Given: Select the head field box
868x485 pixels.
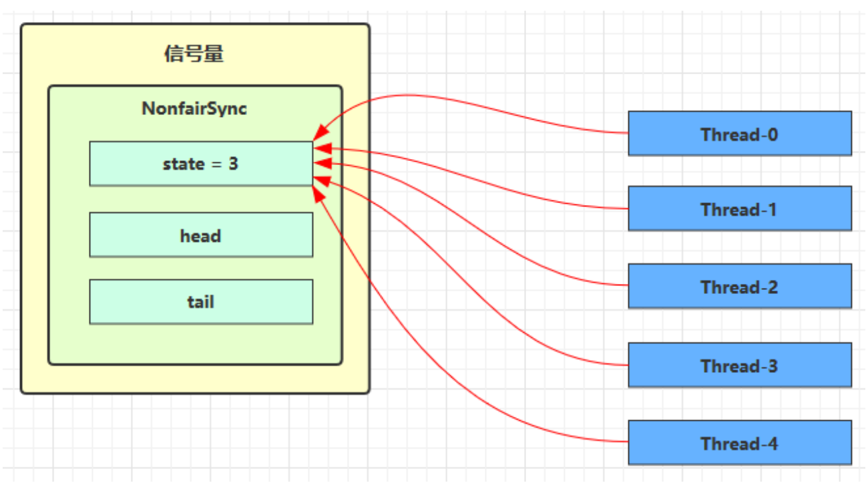Looking at the screenshot, I should [x=200, y=235].
